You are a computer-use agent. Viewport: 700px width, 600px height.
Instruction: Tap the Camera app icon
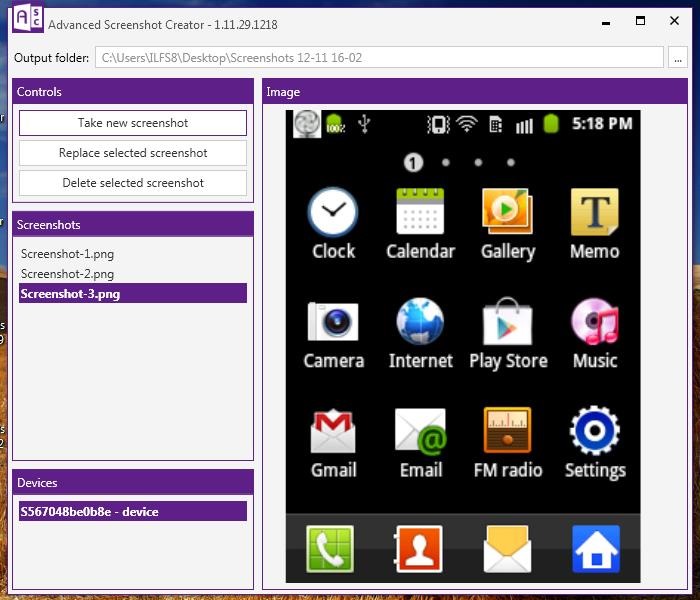(x=333, y=321)
